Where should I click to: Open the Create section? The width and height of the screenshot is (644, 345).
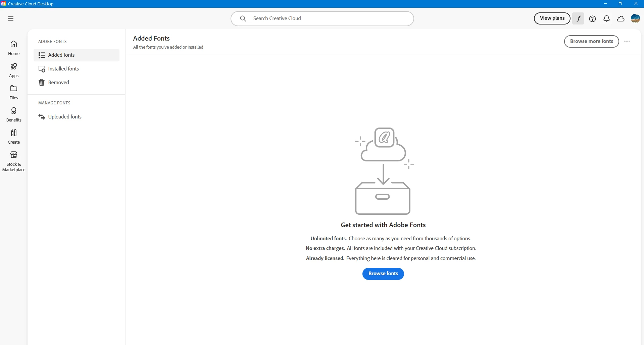coord(14,137)
